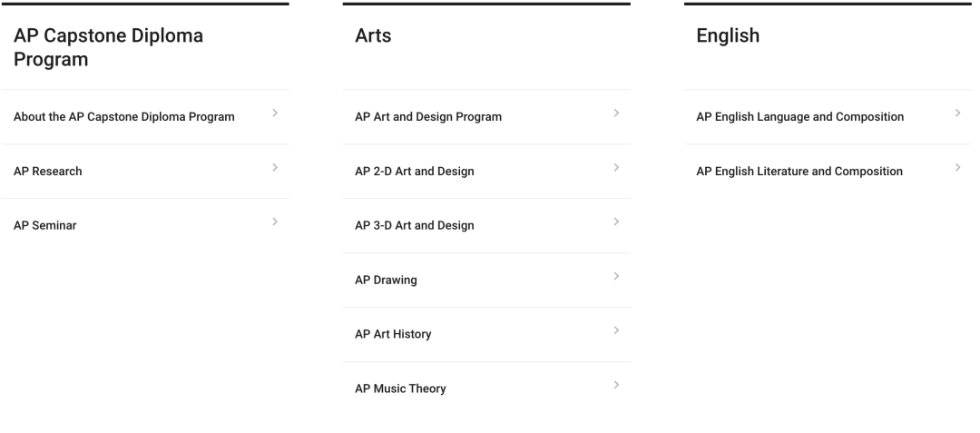Select the AP Drawing course text

coord(386,280)
